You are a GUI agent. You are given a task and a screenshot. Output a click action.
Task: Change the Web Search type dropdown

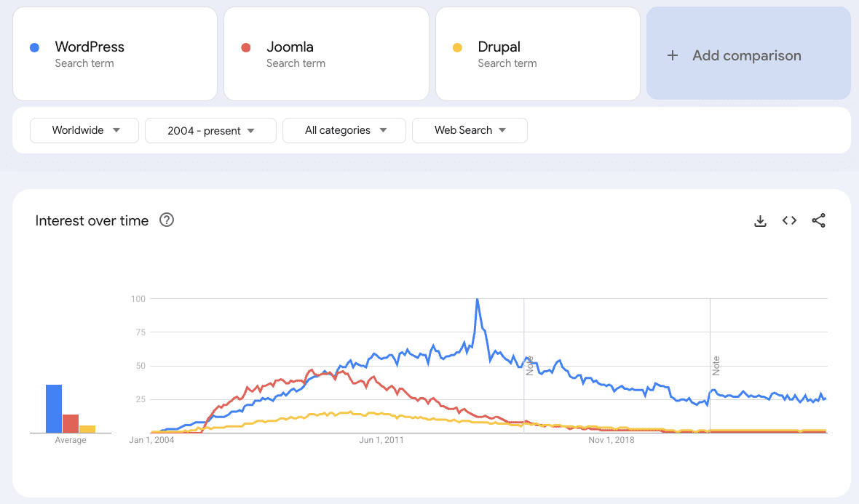point(470,130)
